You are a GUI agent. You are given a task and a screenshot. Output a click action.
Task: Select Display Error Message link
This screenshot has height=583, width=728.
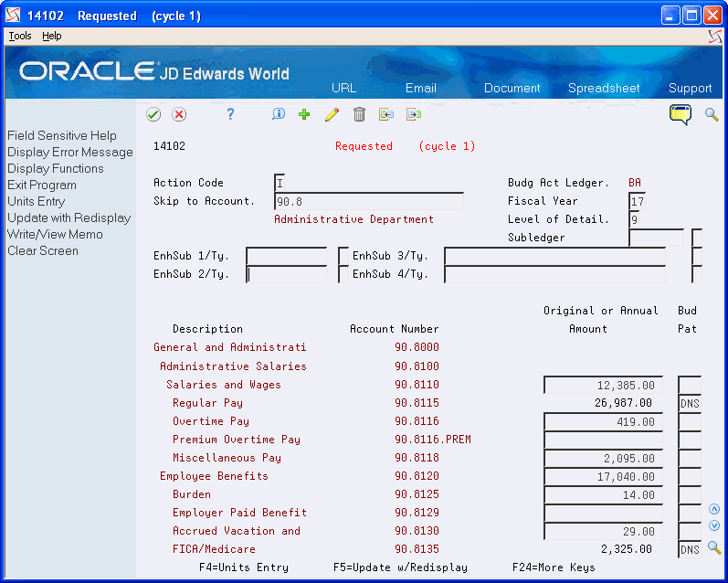pyautogui.click(x=70, y=152)
